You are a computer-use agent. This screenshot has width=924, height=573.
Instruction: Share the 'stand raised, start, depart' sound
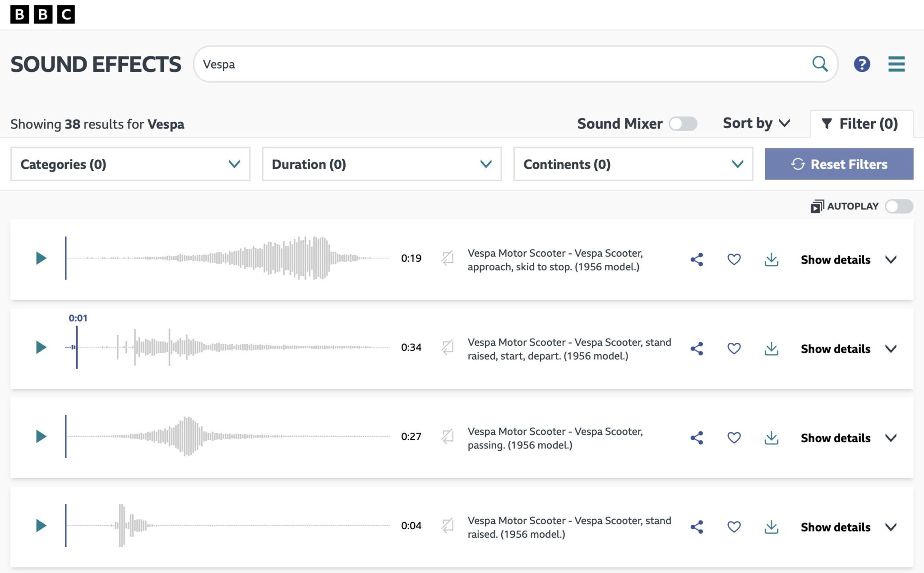[697, 349]
